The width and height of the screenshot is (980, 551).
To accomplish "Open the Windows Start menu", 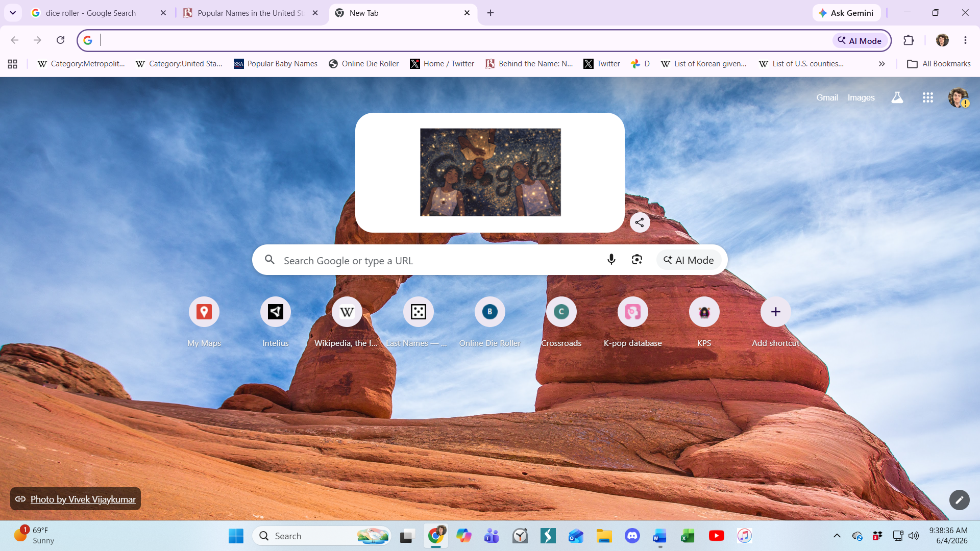I will pos(236,536).
